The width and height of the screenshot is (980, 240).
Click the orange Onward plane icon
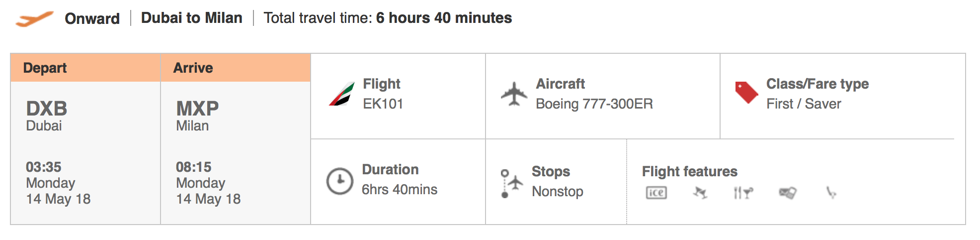tap(34, 19)
